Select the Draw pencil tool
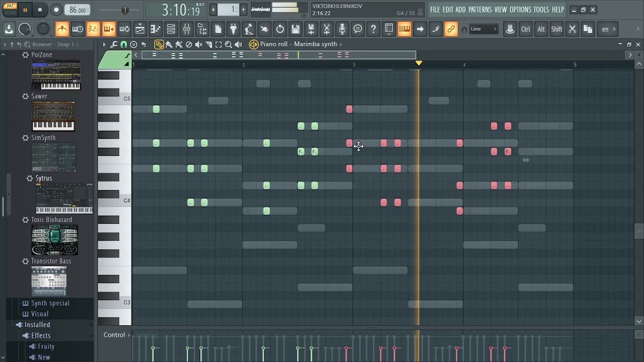 [x=158, y=44]
